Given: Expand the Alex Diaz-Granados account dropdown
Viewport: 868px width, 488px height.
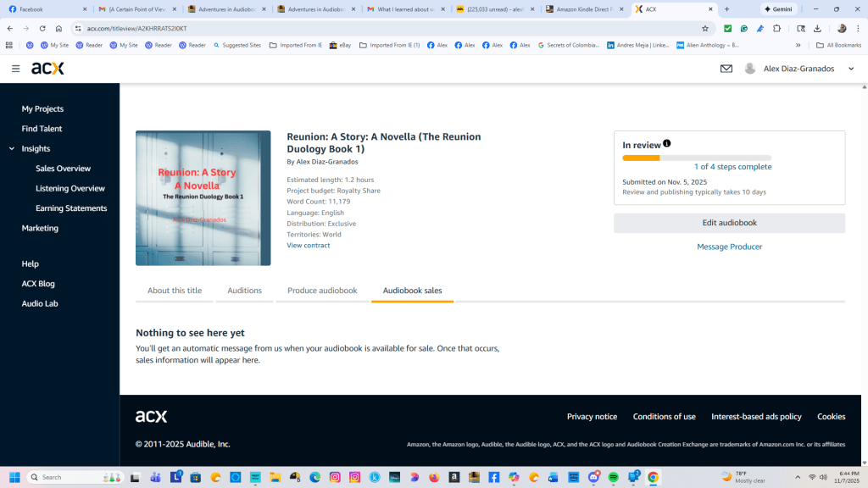Looking at the screenshot, I should point(851,69).
